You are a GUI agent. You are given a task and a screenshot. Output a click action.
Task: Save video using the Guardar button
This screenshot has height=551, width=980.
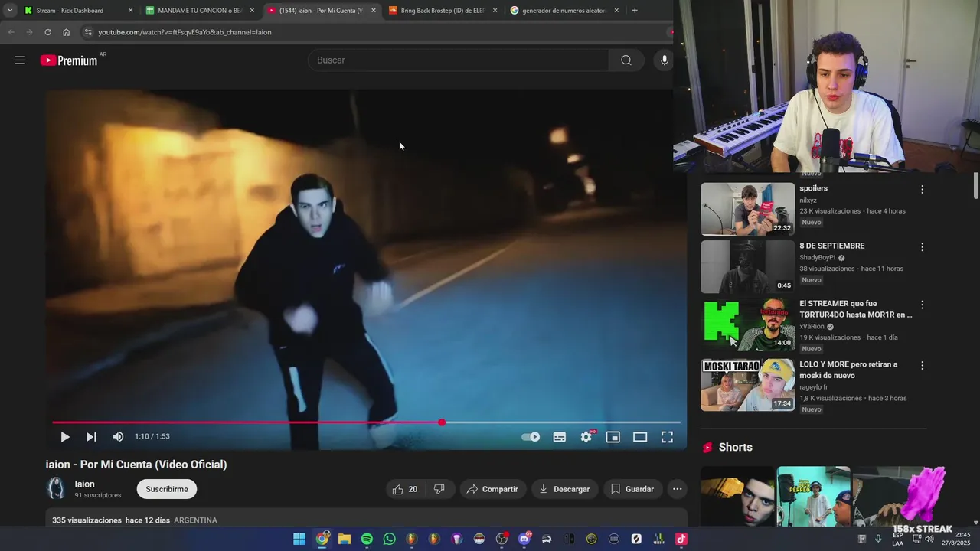632,489
